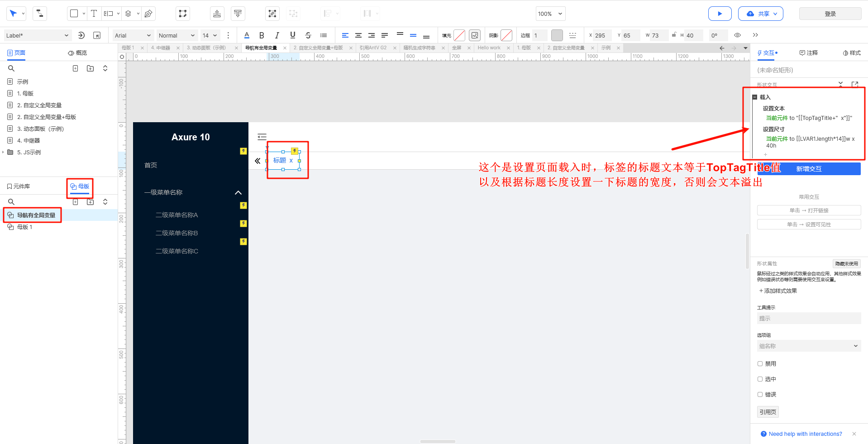
Task: Check the 选中 checkbox
Action: pos(760,379)
